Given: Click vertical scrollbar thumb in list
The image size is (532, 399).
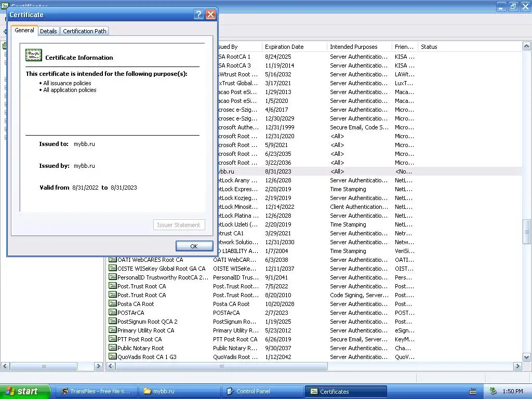Looking at the screenshot, I should click(526, 232).
